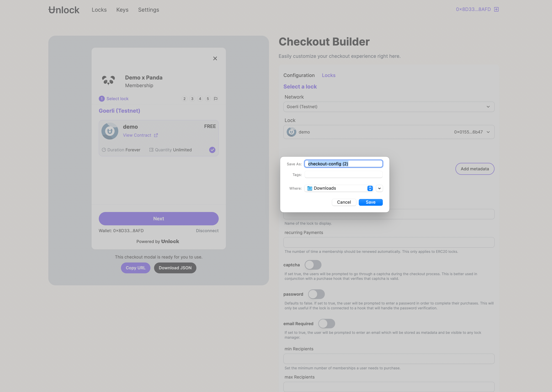The image size is (552, 392).
Task: Toggle the captcha switch on
Action: (313, 265)
